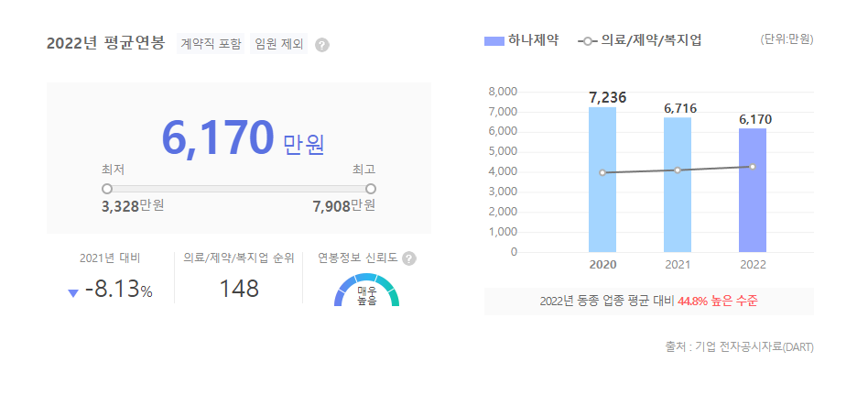The width and height of the screenshot is (868, 395).
Task: Click the 최저 label above slider
Action: click(x=113, y=170)
